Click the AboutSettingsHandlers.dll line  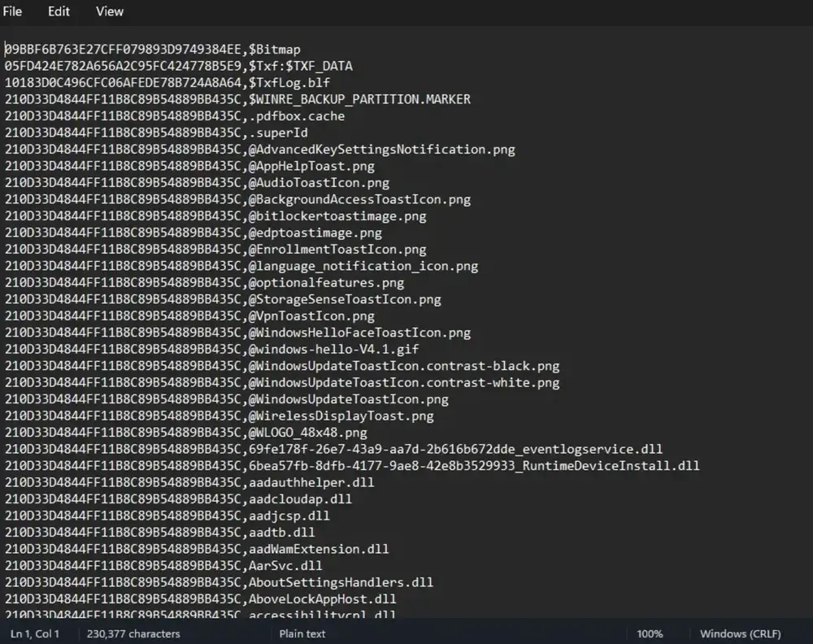tap(219, 582)
